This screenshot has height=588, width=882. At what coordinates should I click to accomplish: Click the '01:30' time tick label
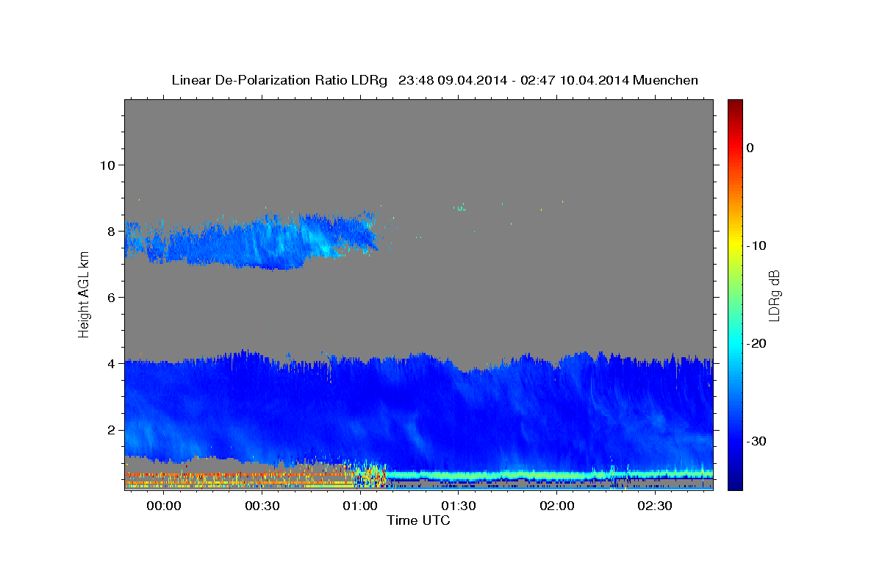click(x=459, y=506)
